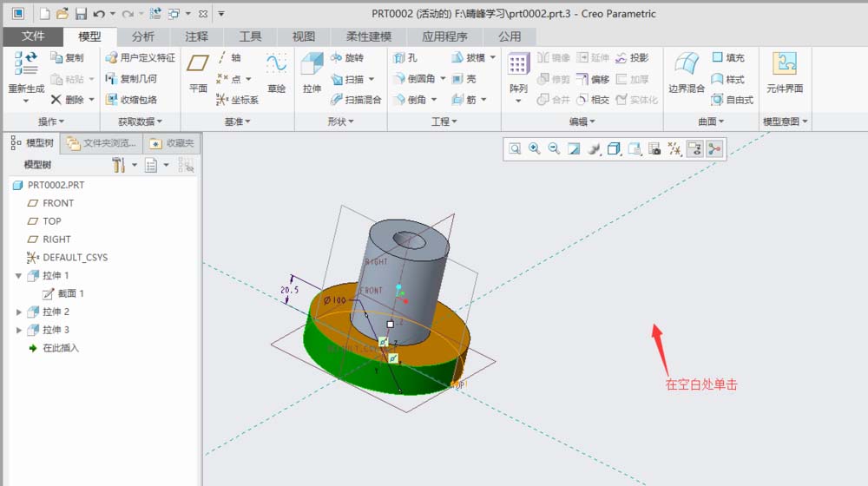Expand the 形状 group dropdown
Viewport: 868px width, 486px height.
click(340, 121)
